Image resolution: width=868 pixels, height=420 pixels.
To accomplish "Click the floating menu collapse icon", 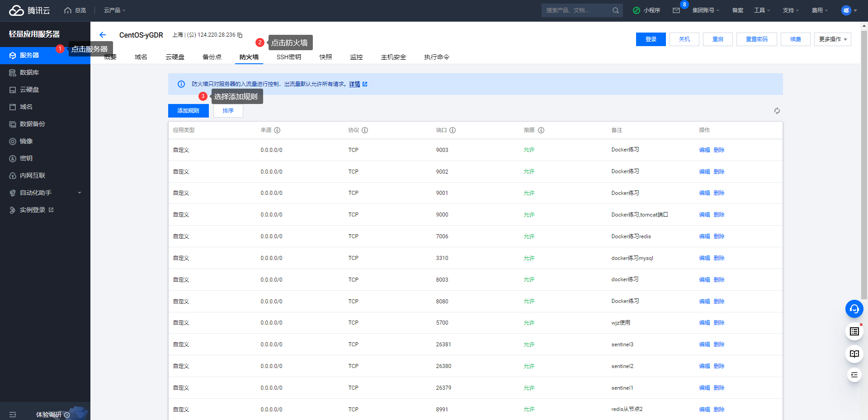I will 854,375.
